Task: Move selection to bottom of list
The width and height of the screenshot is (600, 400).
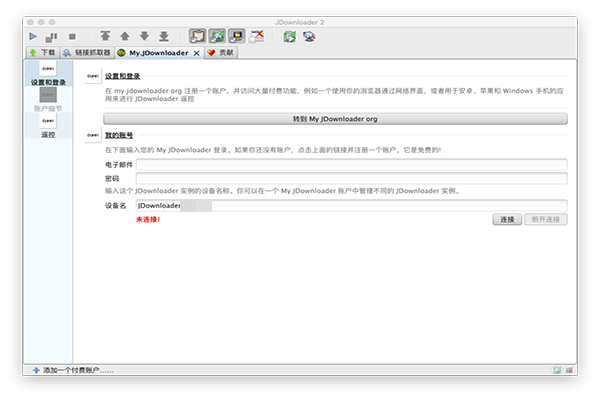Action: 164,36
